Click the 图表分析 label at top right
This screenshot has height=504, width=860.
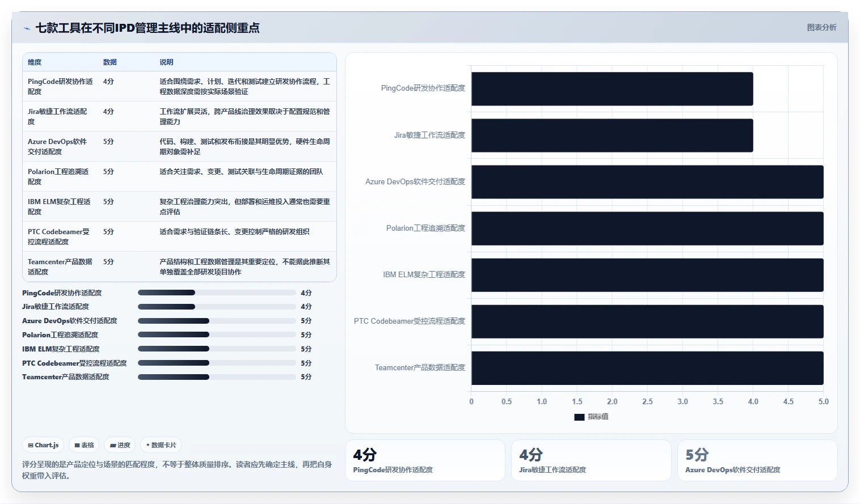click(x=821, y=27)
